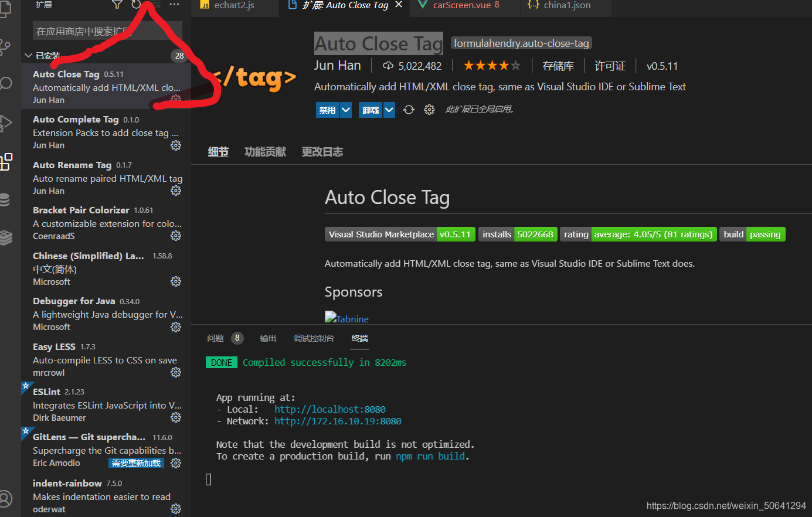This screenshot has height=517, width=812.
Task: Open more actions via the ellipsis icon
Action: pyautogui.click(x=174, y=5)
